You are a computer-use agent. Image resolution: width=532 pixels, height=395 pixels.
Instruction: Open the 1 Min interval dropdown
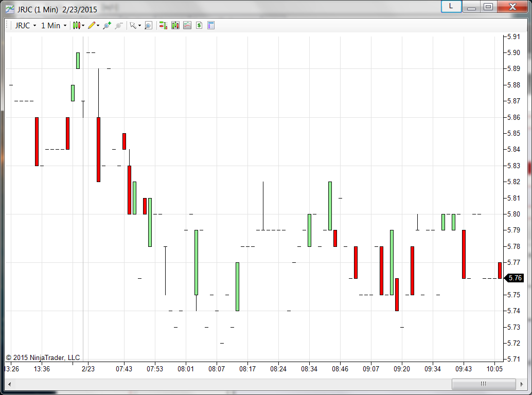coord(54,25)
